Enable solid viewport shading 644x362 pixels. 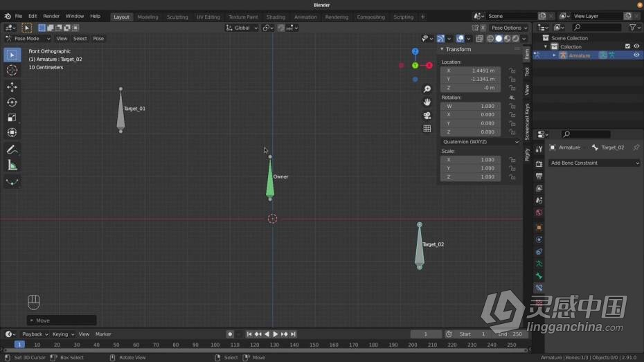coord(499,39)
